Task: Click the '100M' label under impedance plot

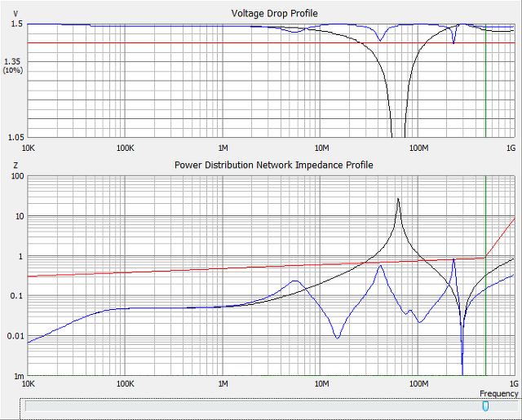Action: [x=418, y=384]
